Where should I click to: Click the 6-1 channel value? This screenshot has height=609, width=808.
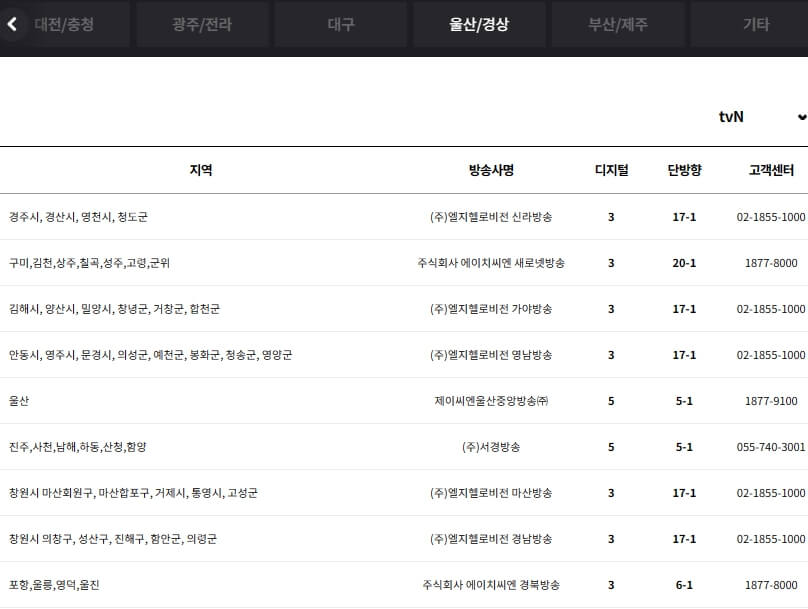coord(684,585)
